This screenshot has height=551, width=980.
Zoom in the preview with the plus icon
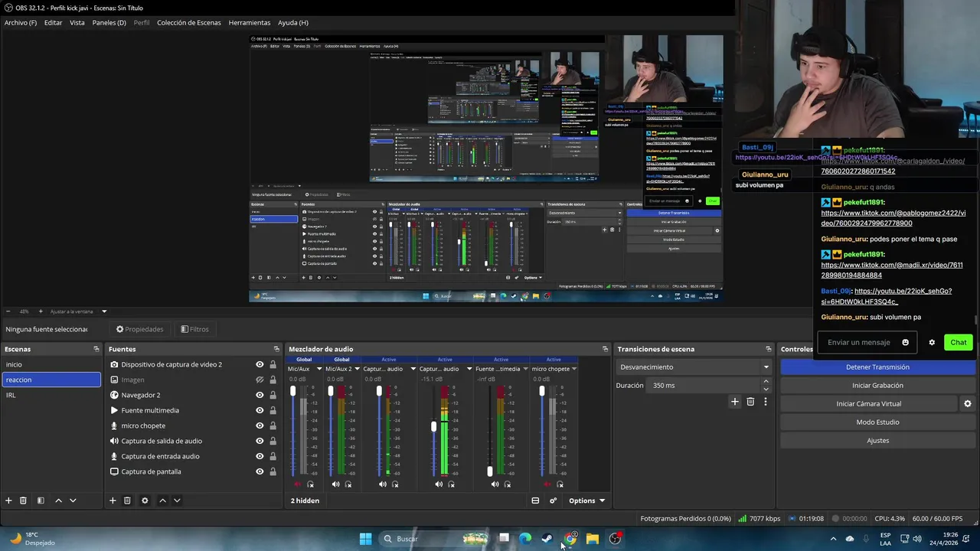(x=41, y=311)
